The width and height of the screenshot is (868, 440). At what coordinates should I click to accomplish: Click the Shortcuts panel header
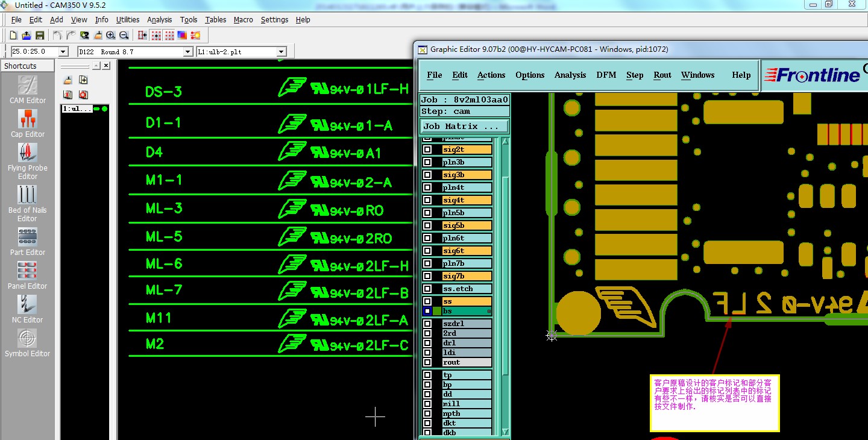(x=27, y=66)
